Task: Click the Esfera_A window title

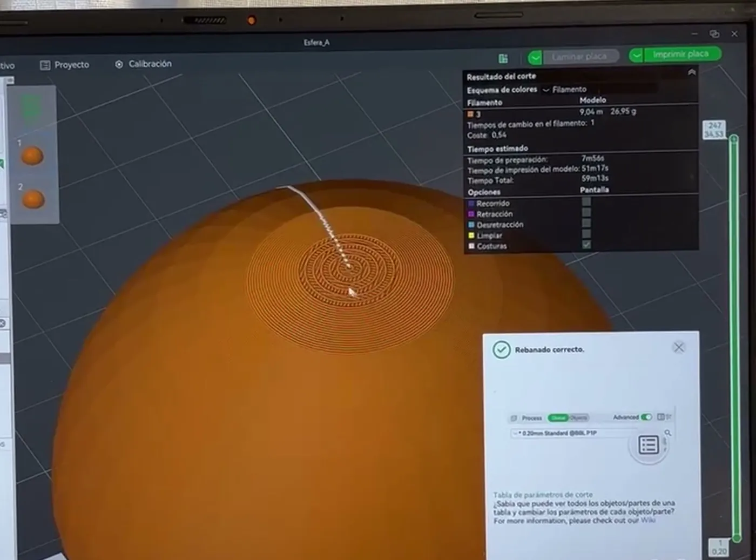Action: point(316,42)
